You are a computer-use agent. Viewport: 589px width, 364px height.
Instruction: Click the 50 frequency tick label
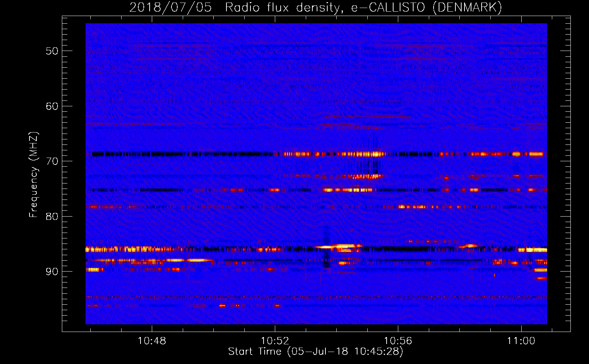[52, 51]
